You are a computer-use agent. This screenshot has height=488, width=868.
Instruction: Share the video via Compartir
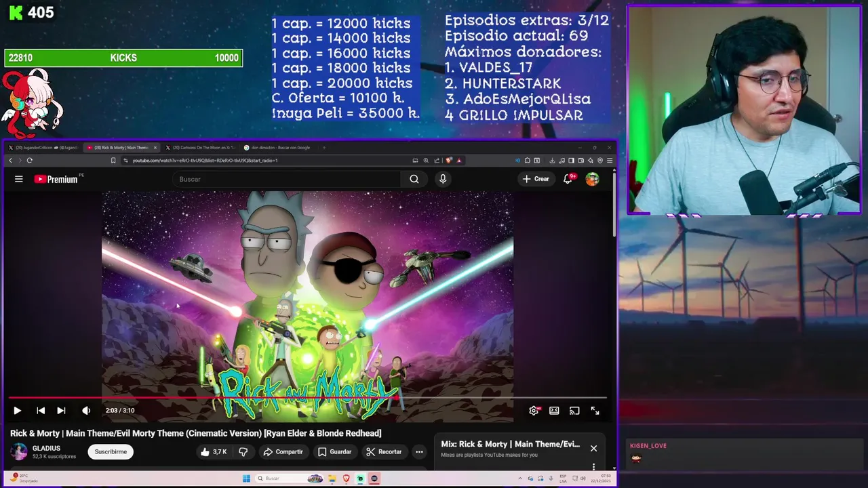click(x=283, y=451)
